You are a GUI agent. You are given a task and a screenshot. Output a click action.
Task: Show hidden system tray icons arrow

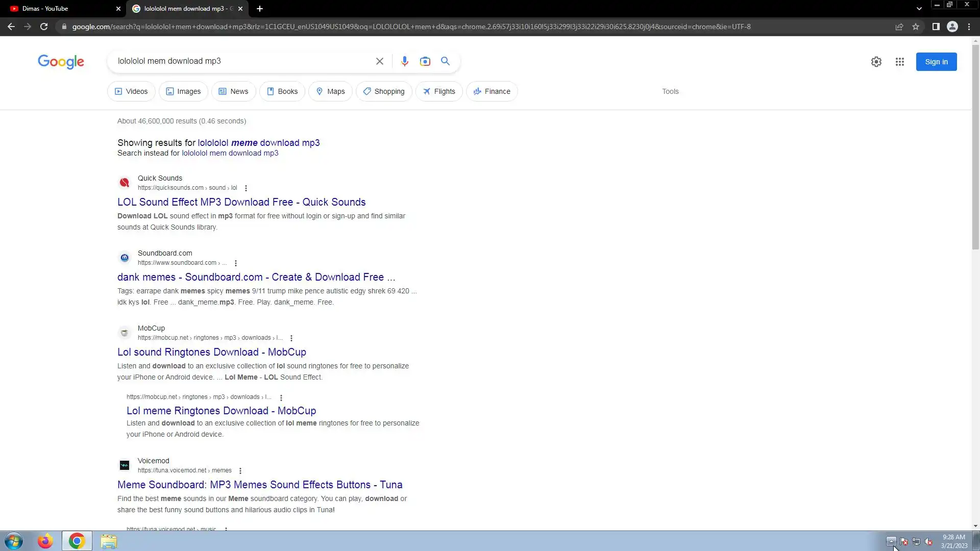click(x=891, y=541)
